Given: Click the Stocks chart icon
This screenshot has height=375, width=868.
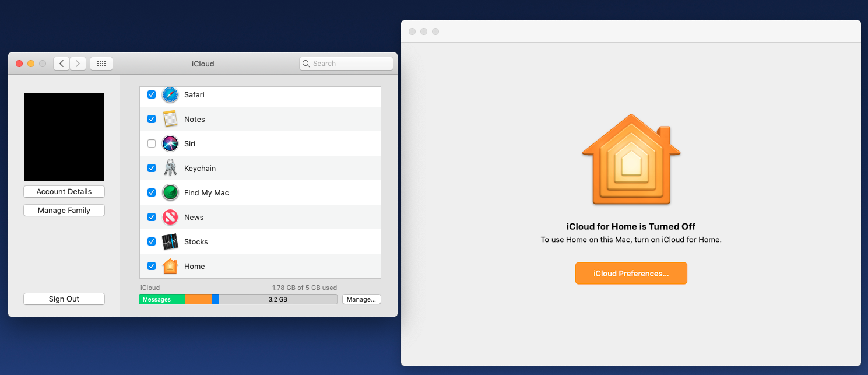Looking at the screenshot, I should click(x=170, y=241).
